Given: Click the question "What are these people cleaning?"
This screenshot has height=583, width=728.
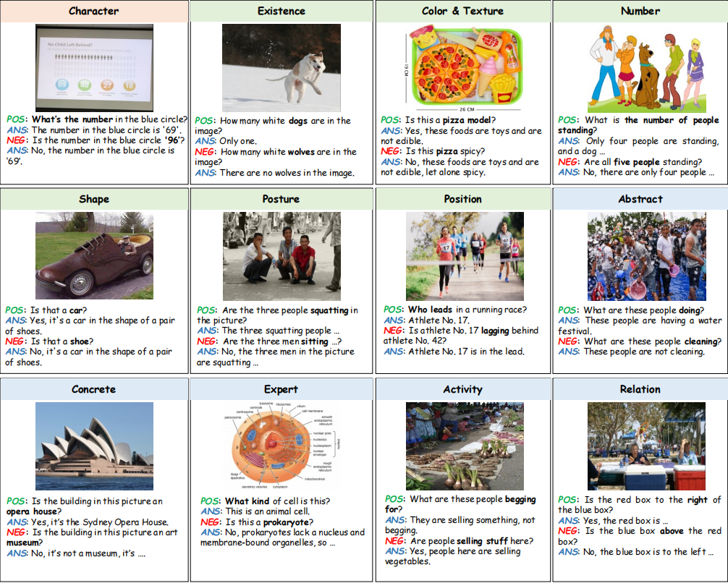Looking at the screenshot, I should click(x=653, y=341).
